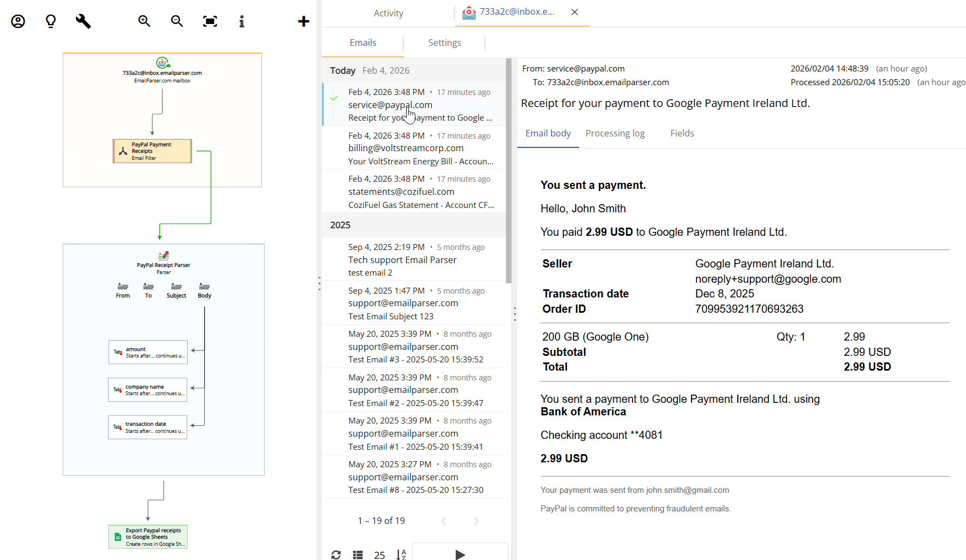Click the plus icon to add a node

point(303,21)
